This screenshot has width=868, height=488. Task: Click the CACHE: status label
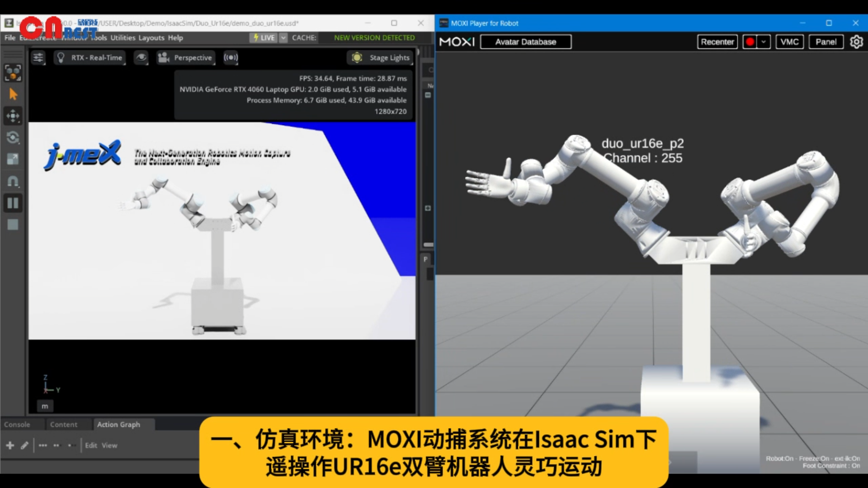tap(304, 38)
